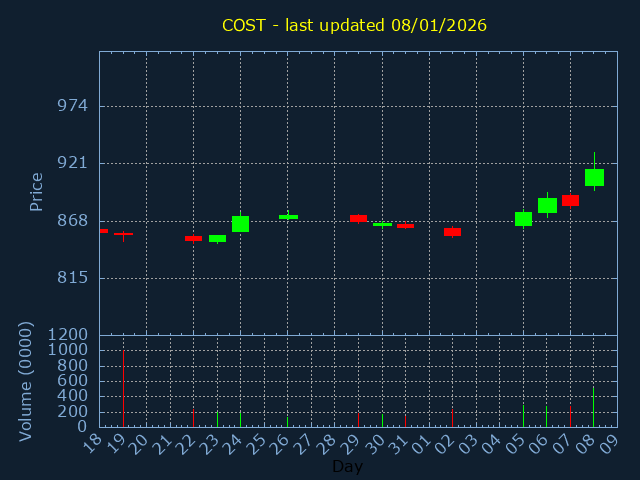Click the 921 price axis label
The image size is (640, 480).
pos(72,163)
